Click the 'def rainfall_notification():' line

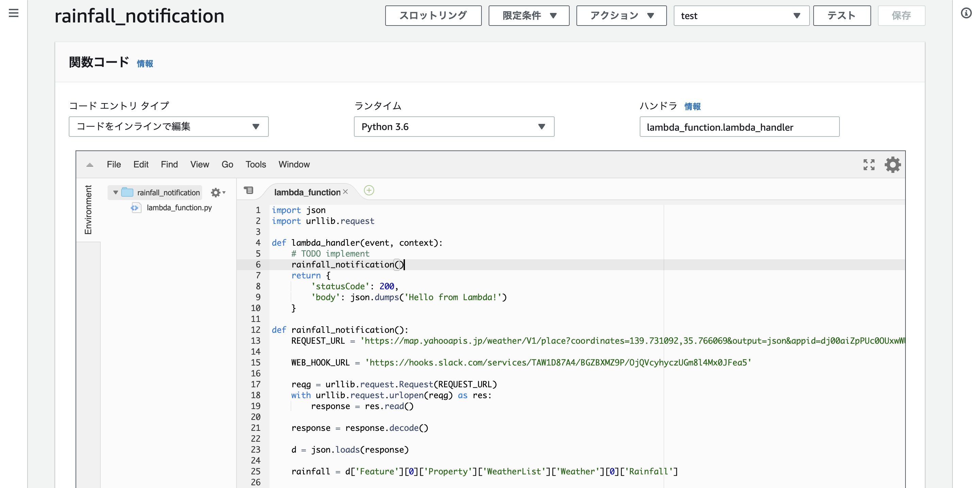coord(340,330)
